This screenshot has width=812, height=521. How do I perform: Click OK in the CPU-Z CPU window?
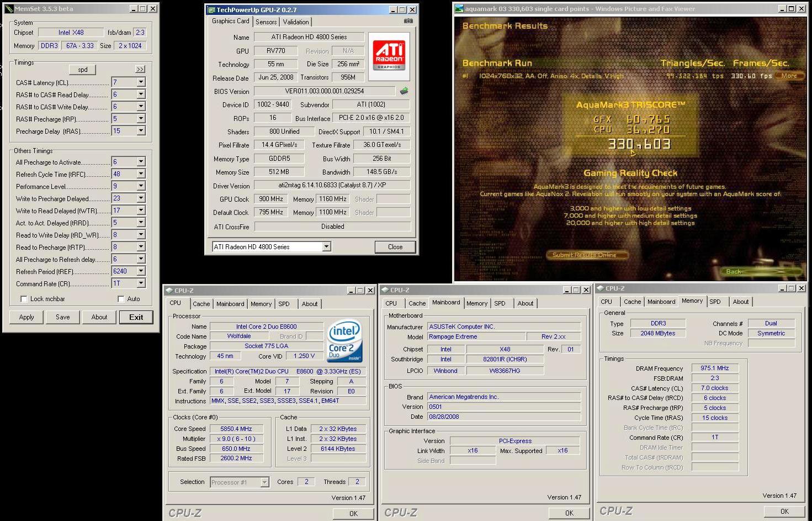[353, 513]
